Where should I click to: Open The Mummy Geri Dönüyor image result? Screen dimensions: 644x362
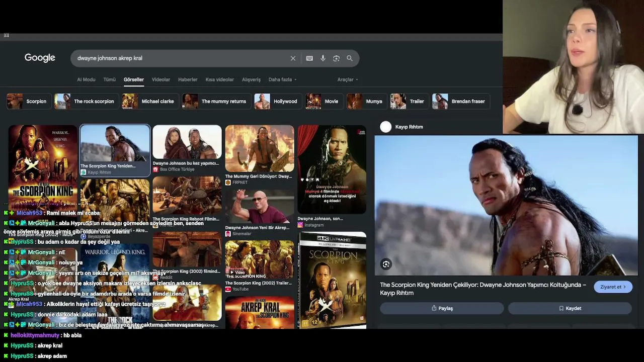pyautogui.click(x=260, y=155)
